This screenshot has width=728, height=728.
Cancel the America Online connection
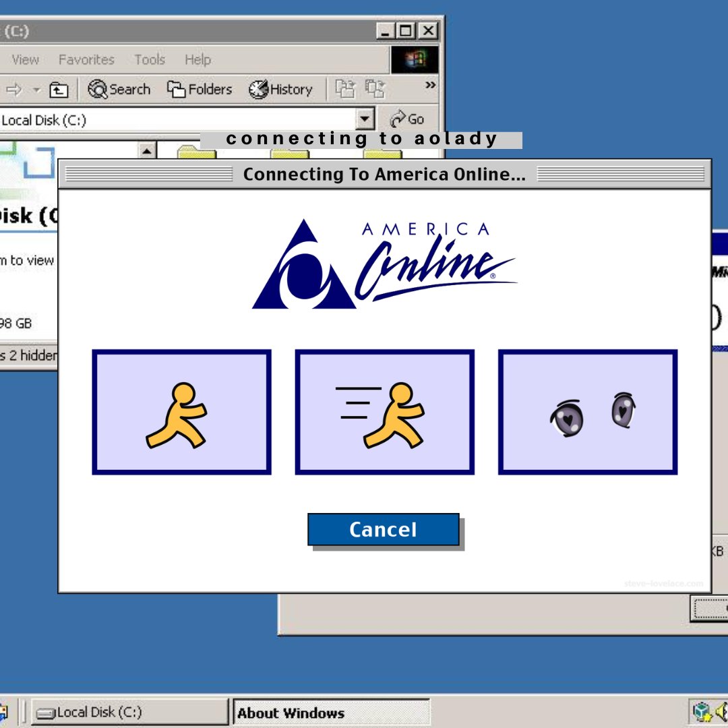(x=383, y=529)
